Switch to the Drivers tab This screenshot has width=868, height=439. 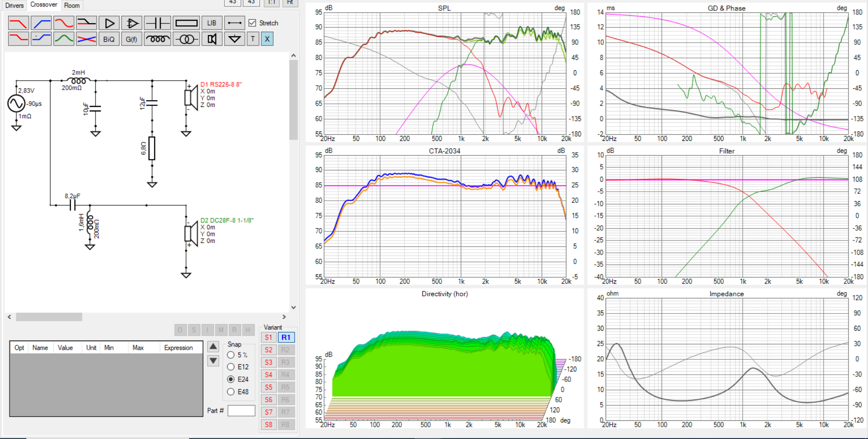coord(14,5)
